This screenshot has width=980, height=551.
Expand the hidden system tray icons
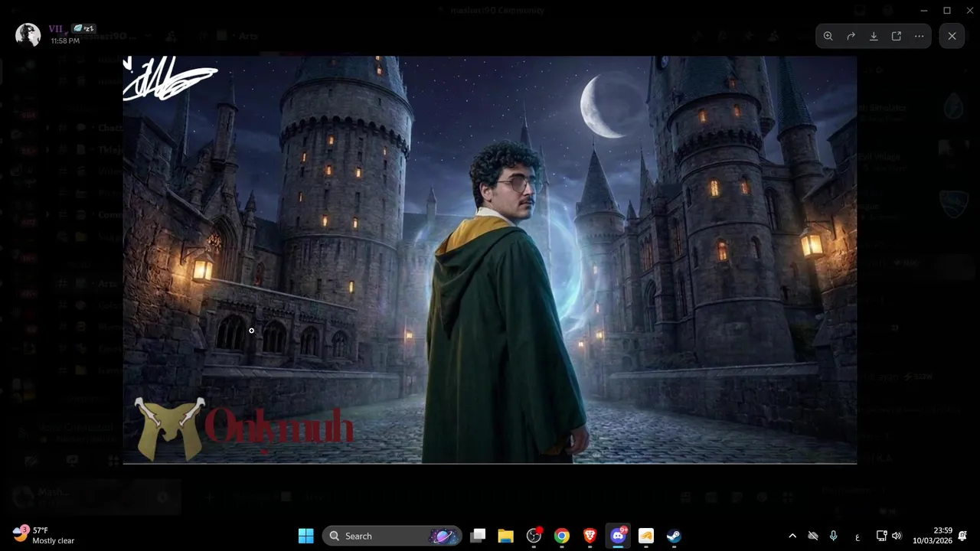[792, 536]
